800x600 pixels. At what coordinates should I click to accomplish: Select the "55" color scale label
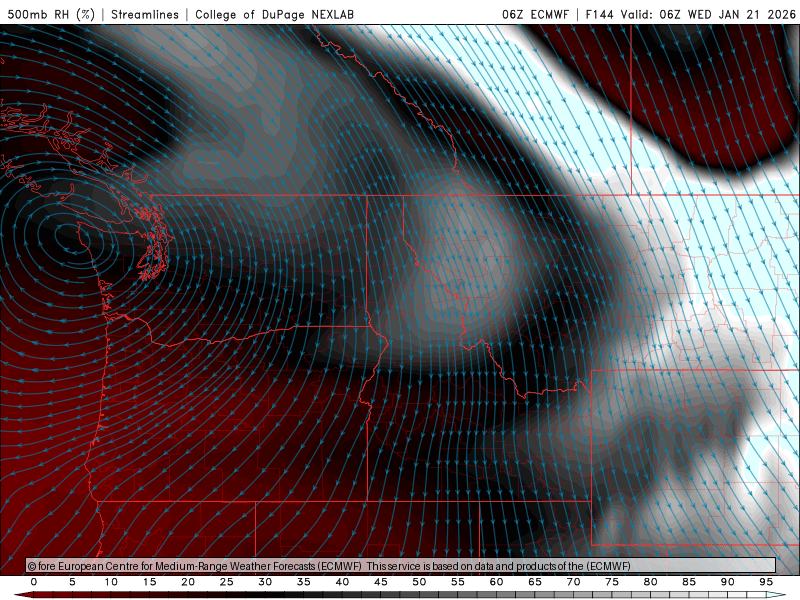pos(458,582)
